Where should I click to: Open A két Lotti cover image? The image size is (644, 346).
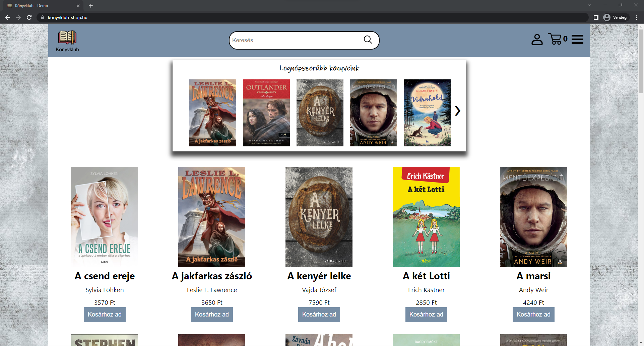coord(426,217)
